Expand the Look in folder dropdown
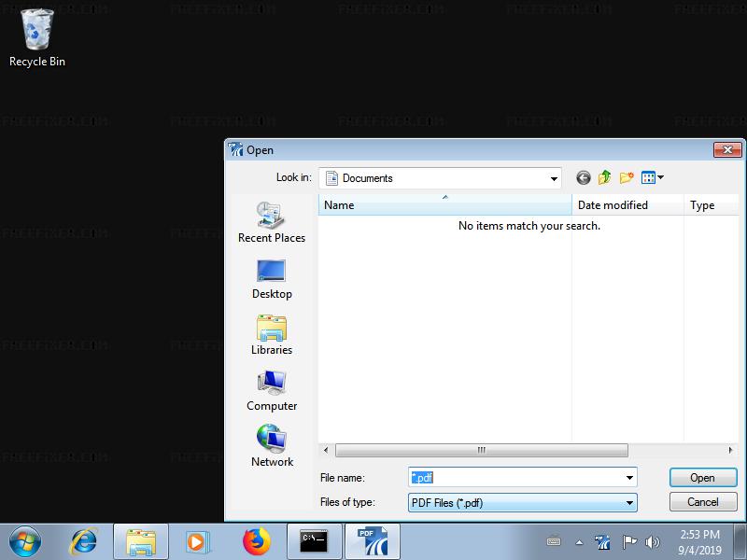Viewport: 747px width, 560px height. coord(554,178)
